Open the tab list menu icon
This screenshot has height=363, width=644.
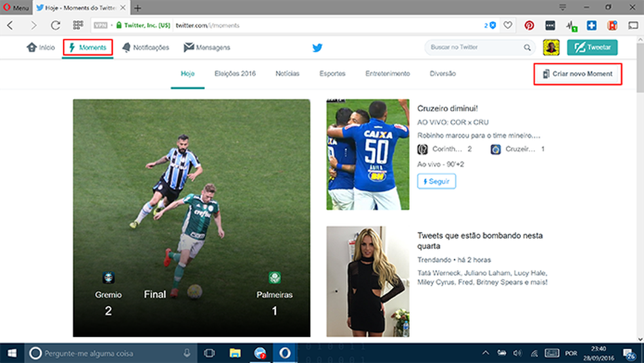tap(563, 7)
